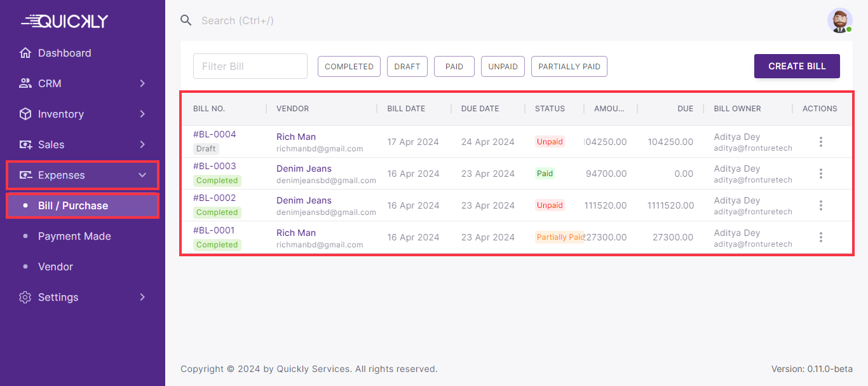Screen dimensions: 868x386
Task: Toggle the Completed filter chip
Action: coord(349,67)
